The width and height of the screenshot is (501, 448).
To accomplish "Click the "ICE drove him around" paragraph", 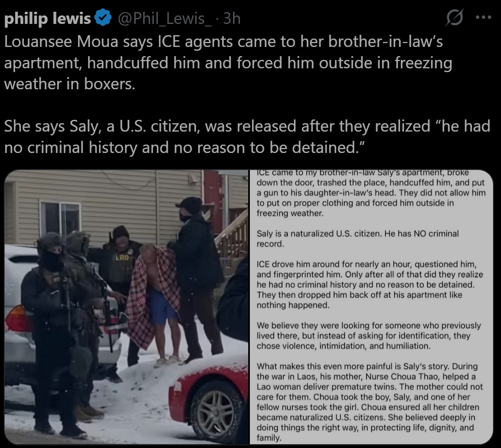I will tap(369, 285).
